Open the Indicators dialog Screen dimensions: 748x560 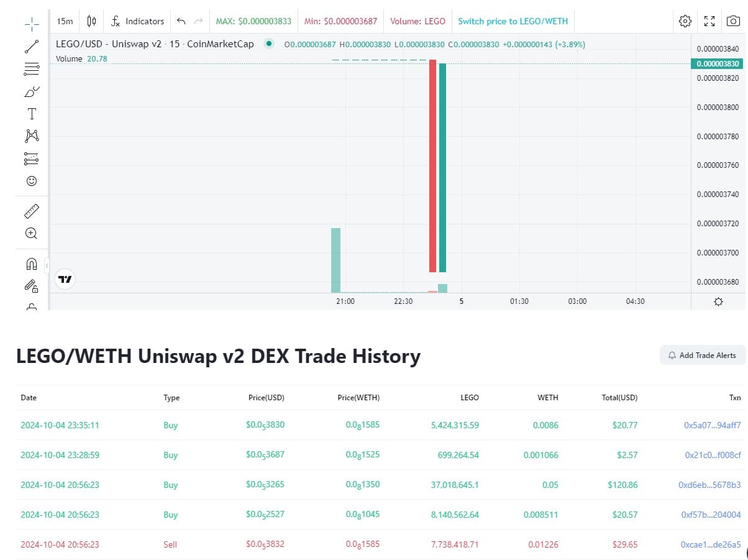(137, 21)
